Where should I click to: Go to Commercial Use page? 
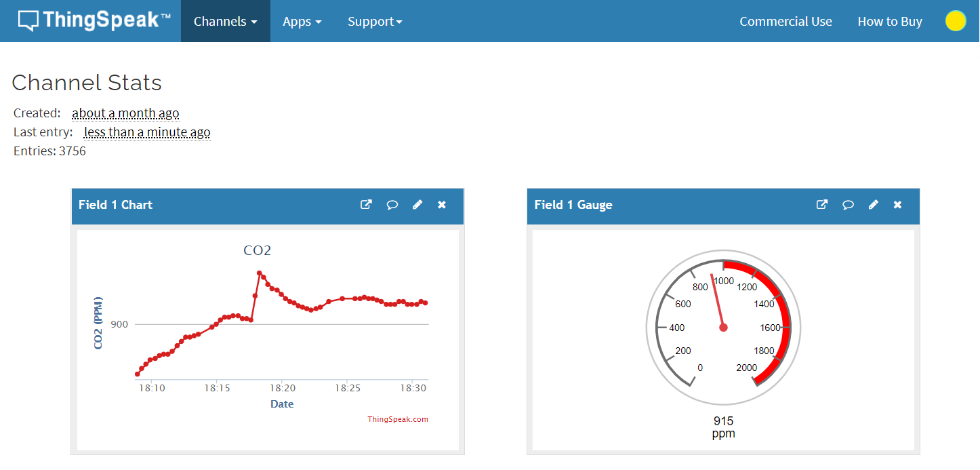785,21
